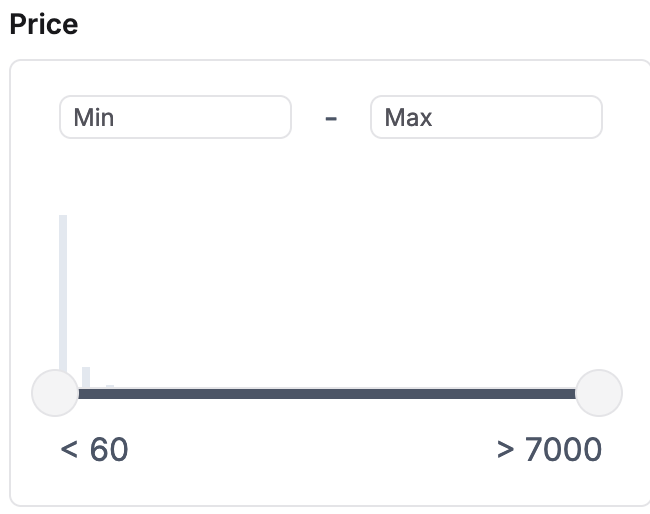
Task: Click the '< 60' lower bound label
Action: click(95, 449)
